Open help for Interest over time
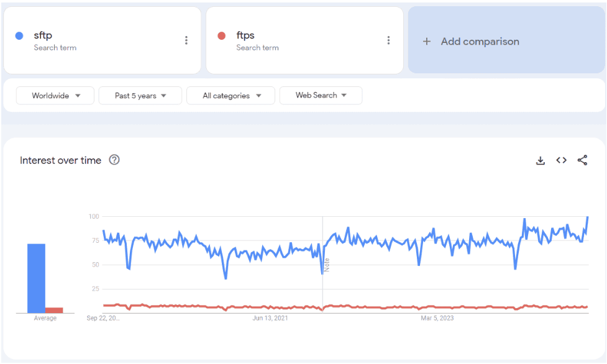The height and width of the screenshot is (364, 607). tap(114, 160)
